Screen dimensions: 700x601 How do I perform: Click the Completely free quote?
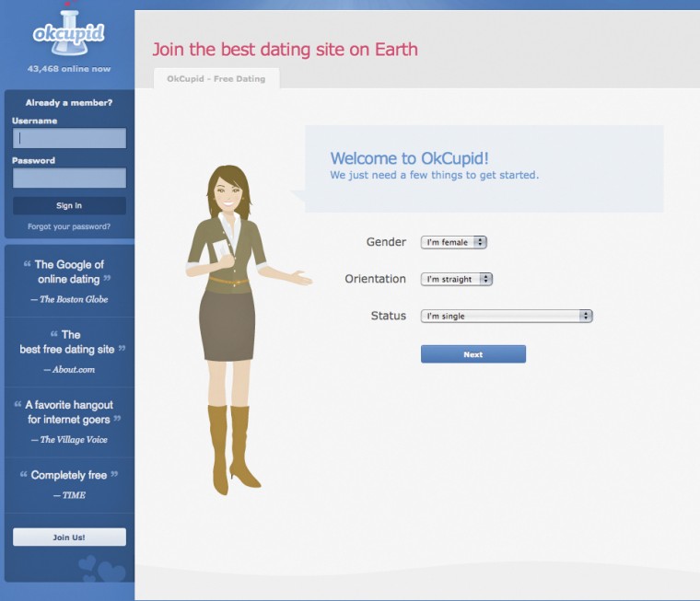click(69, 475)
